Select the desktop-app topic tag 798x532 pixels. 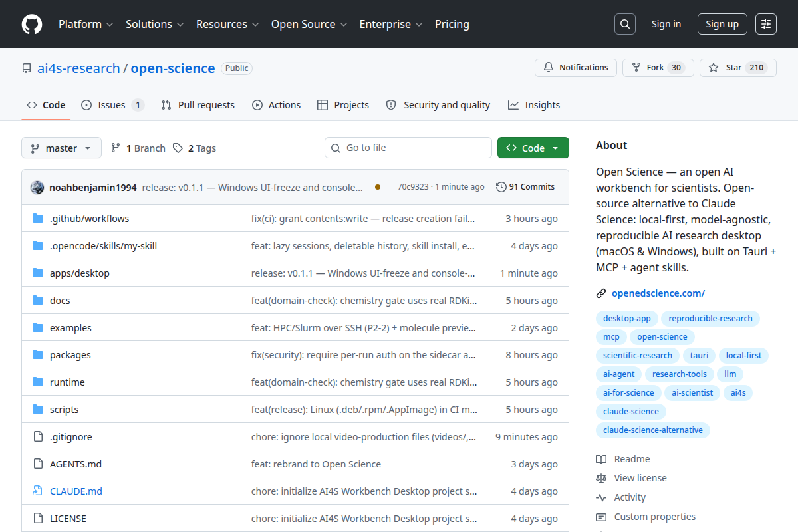[627, 319]
